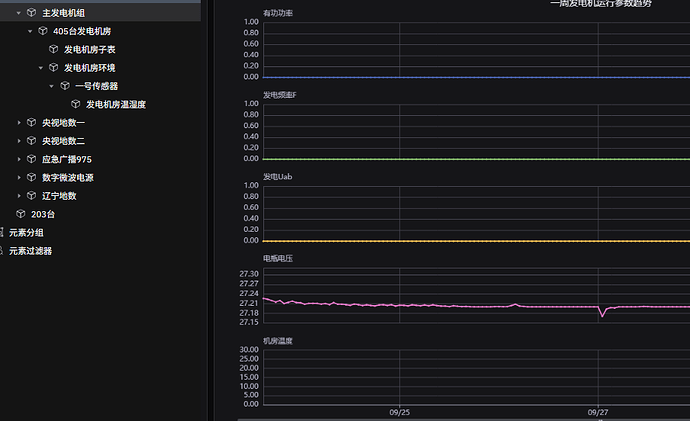Click the cube icon beside 发电机房环境
Image resolution: width=690 pixels, height=421 pixels.
point(54,68)
